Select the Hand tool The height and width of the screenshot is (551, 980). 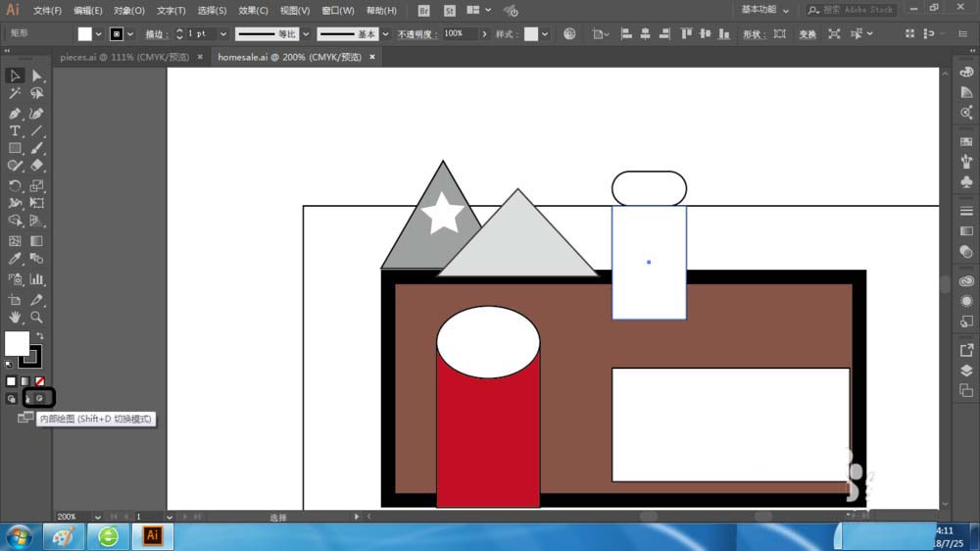(15, 318)
